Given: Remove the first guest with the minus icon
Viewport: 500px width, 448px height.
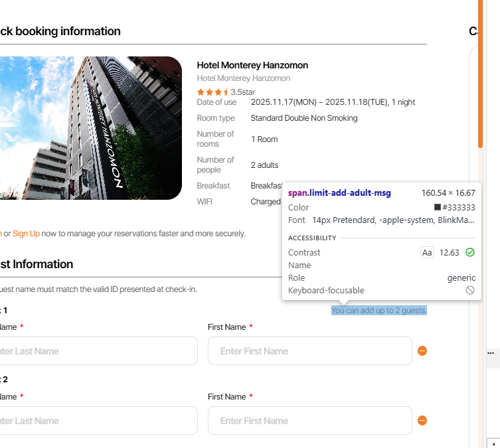Looking at the screenshot, I should (x=422, y=351).
